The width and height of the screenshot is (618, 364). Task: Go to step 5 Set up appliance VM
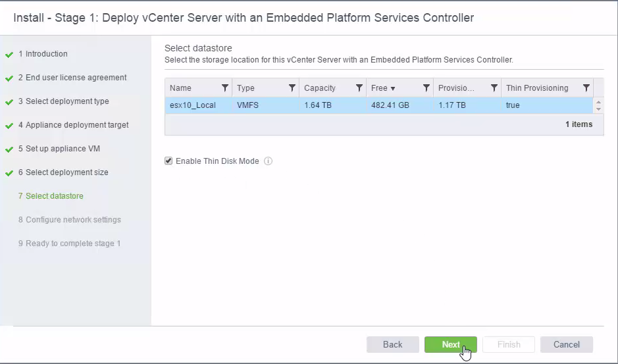pyautogui.click(x=59, y=148)
